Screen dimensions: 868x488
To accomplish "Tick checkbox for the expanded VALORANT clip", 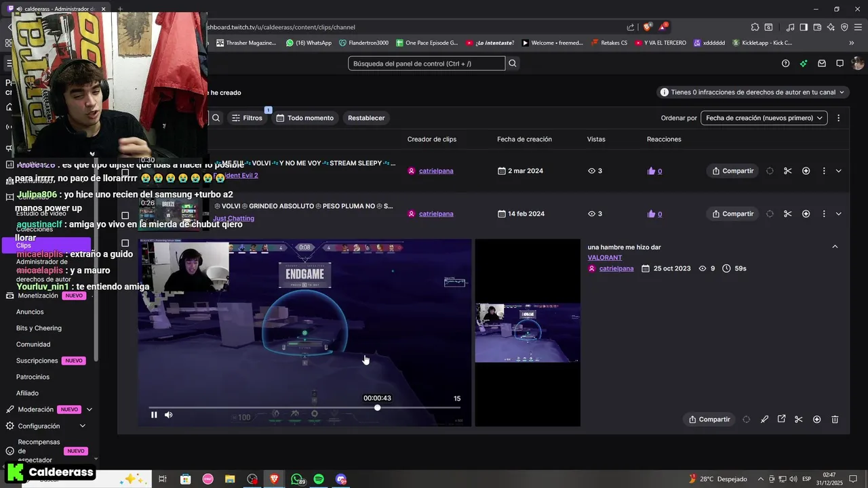I will [125, 243].
